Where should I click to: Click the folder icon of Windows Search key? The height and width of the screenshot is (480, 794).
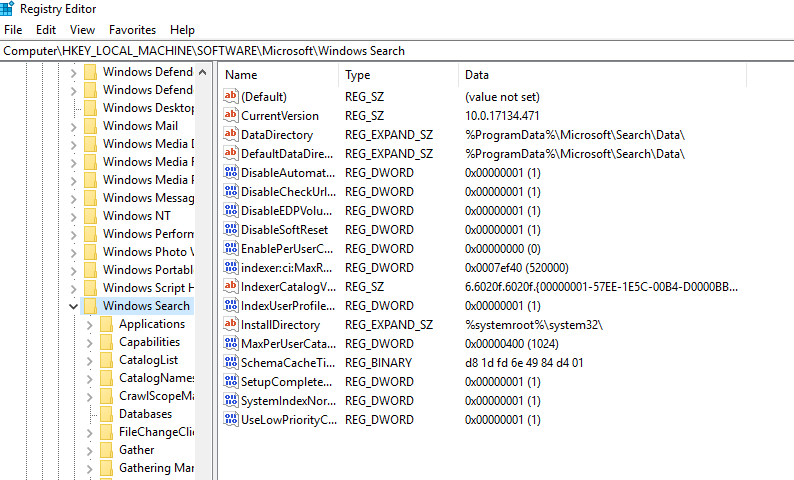[90, 306]
